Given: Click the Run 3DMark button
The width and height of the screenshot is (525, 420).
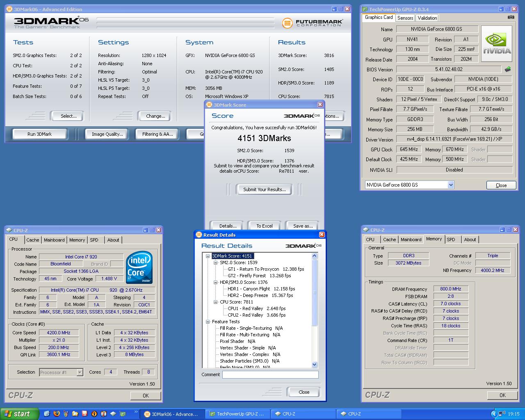Looking at the screenshot, I should (40, 134).
